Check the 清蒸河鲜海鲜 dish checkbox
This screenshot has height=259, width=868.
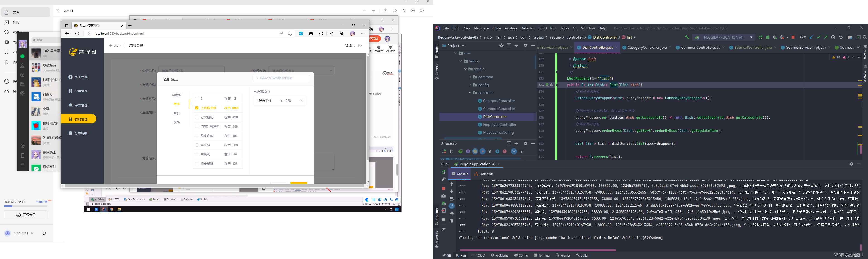pyautogui.click(x=197, y=126)
